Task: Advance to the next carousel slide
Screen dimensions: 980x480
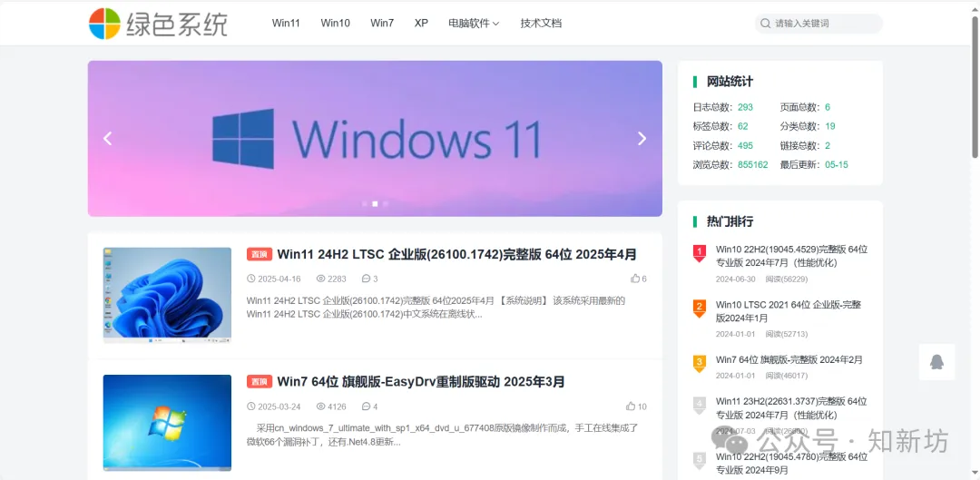Action: (642, 139)
